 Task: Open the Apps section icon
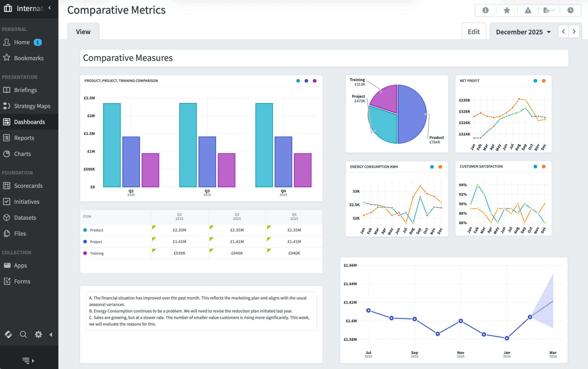(7, 265)
